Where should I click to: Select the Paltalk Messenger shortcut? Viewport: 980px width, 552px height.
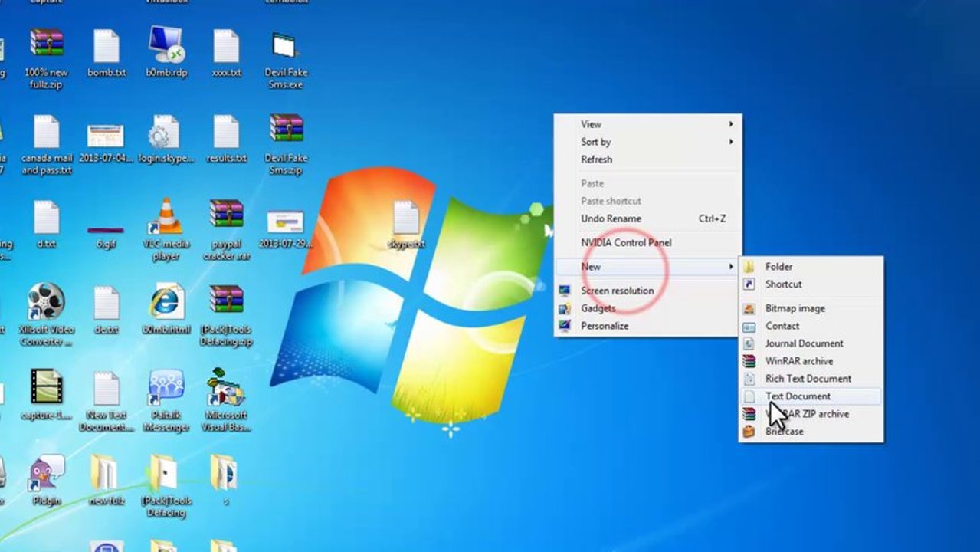(x=166, y=388)
